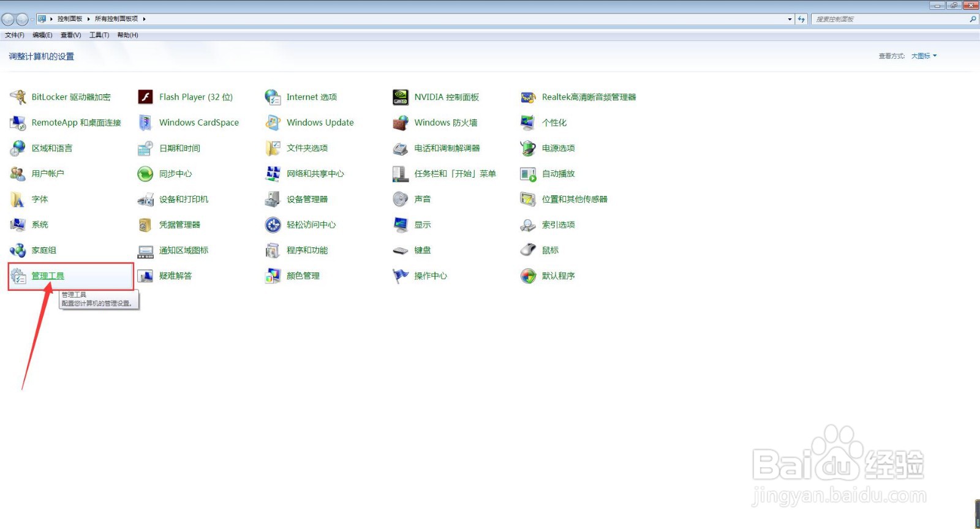Open the 默认程序 icon

coord(528,276)
